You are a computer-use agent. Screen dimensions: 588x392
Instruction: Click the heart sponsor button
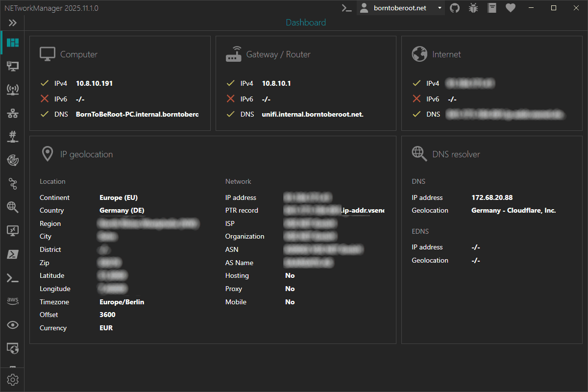coord(510,8)
